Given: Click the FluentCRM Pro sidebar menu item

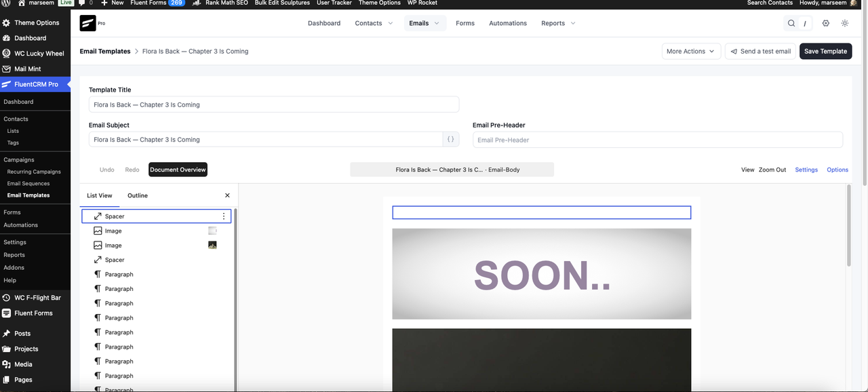Looking at the screenshot, I should [x=35, y=84].
